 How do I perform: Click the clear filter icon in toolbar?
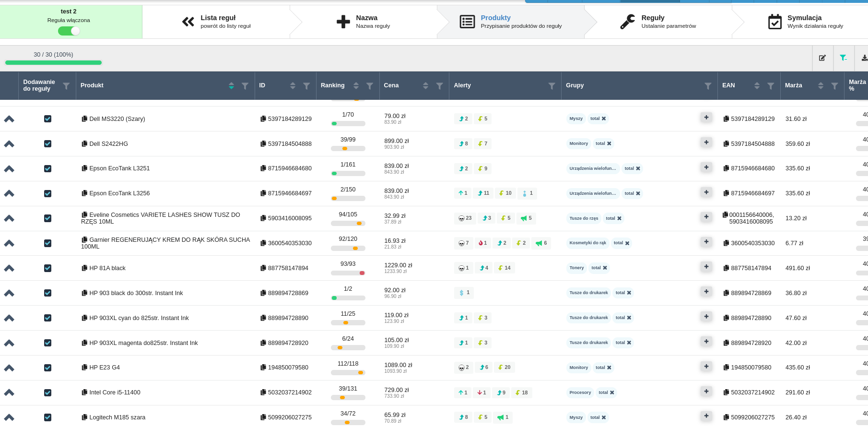[844, 58]
